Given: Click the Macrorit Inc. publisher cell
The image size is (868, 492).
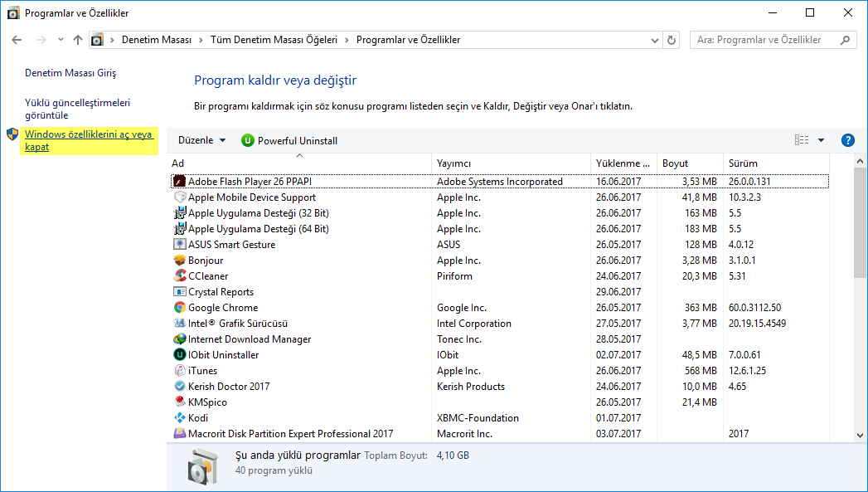Looking at the screenshot, I should click(x=464, y=434).
